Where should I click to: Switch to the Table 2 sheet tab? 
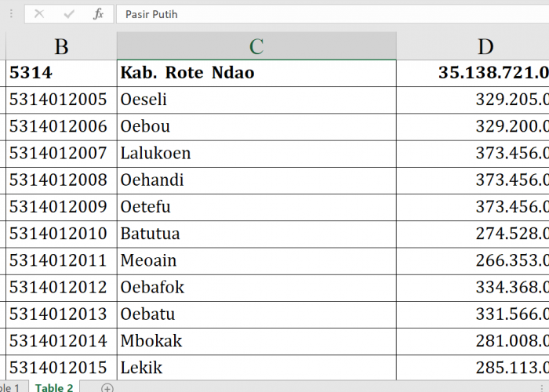[54, 387]
